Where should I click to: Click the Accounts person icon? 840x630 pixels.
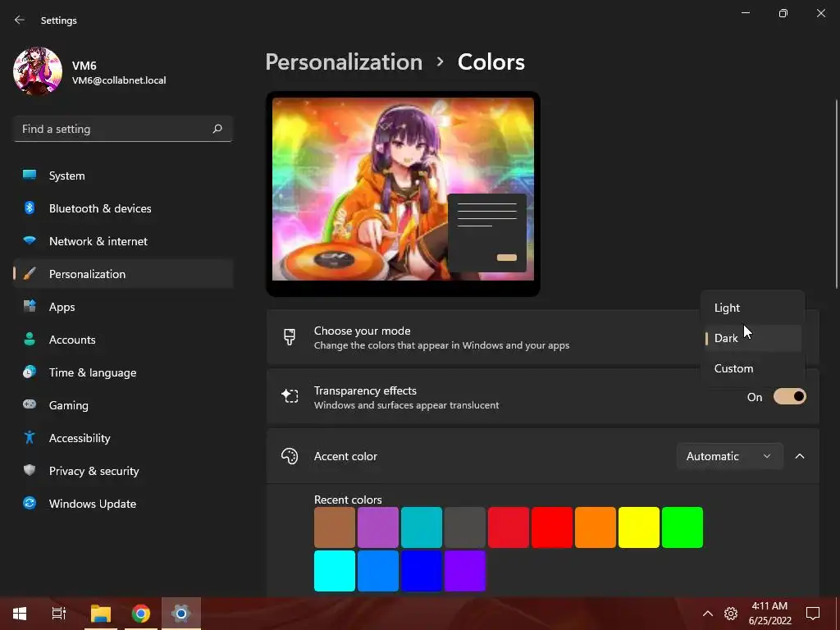[x=30, y=339]
